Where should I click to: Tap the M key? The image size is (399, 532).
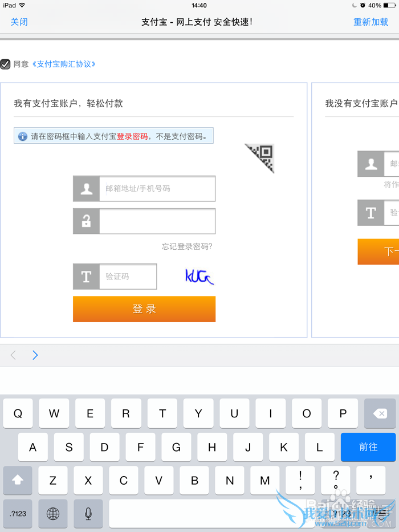(265, 480)
